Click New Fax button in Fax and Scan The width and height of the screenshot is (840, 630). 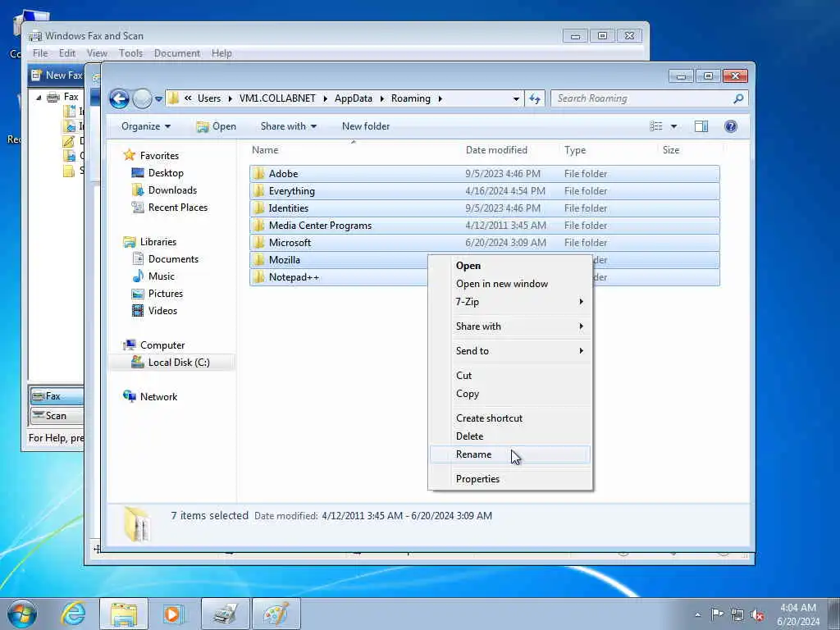(x=57, y=75)
